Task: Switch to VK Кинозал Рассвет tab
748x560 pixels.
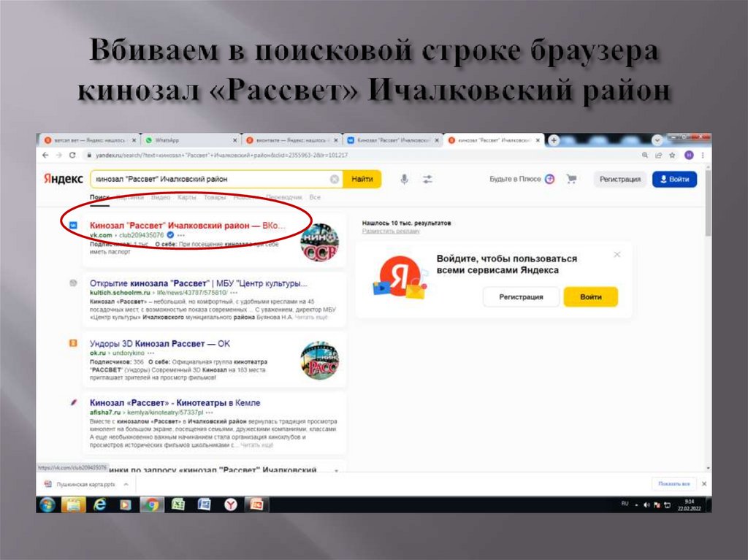Action: (393, 140)
